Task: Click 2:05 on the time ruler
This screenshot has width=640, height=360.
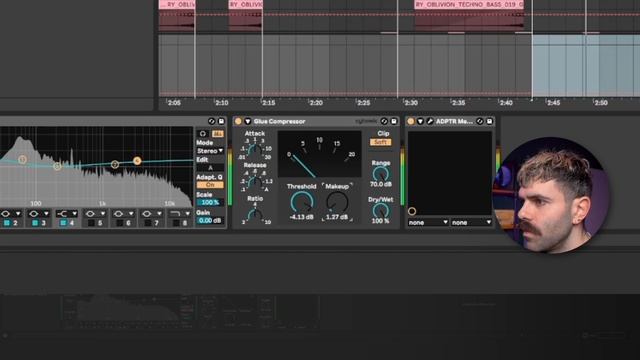Action: 174,103
